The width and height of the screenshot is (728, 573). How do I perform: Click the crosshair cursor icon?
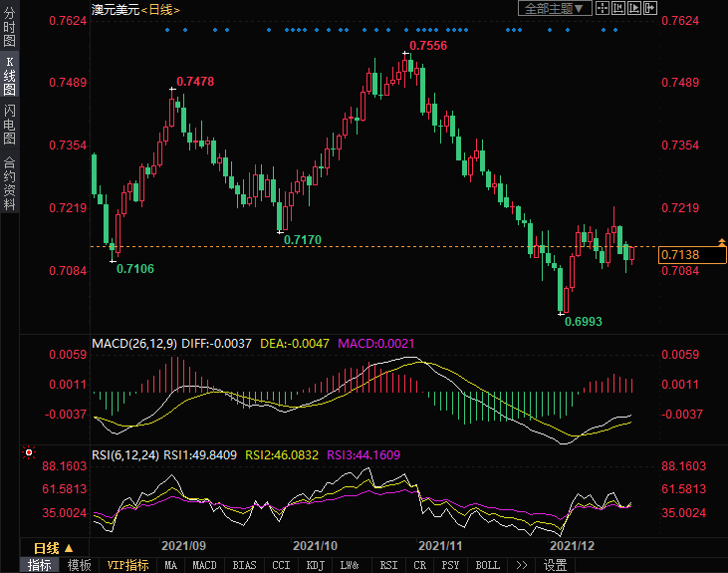pos(605,8)
